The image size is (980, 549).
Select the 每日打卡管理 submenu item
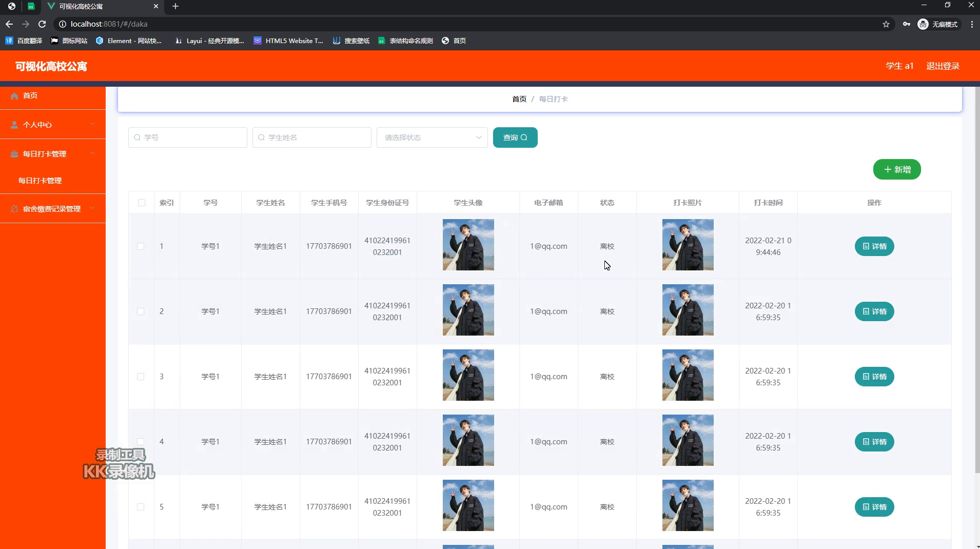(53, 181)
